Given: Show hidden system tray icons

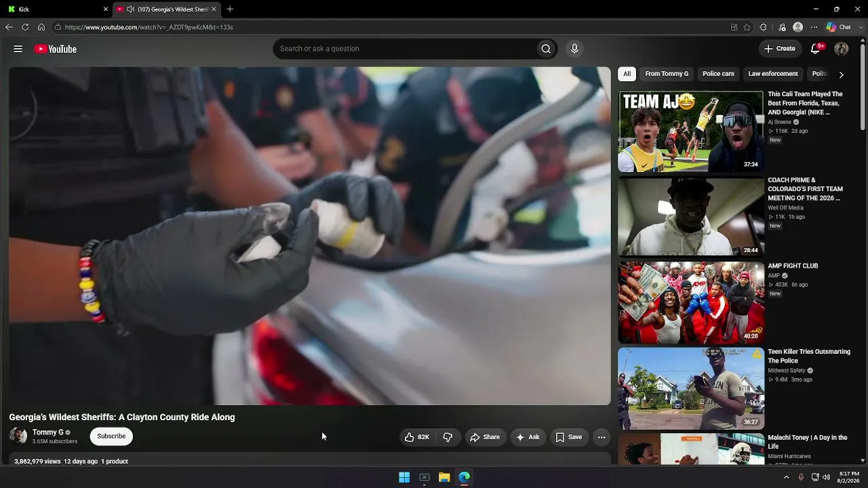Looking at the screenshot, I should pyautogui.click(x=787, y=477).
